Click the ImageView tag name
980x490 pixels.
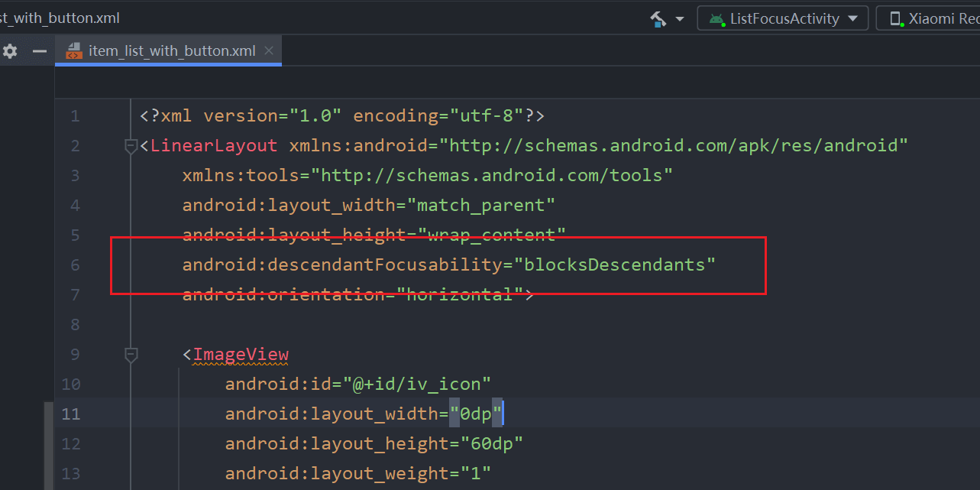coord(241,355)
